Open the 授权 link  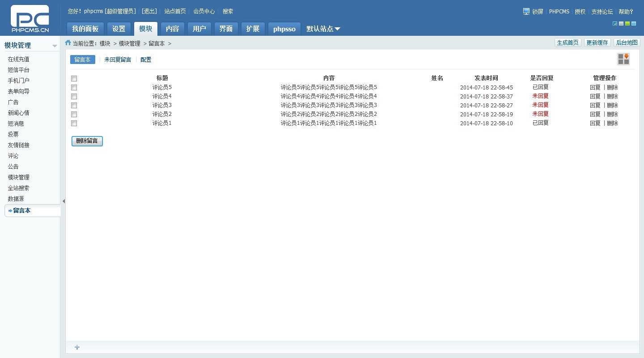[580, 12]
